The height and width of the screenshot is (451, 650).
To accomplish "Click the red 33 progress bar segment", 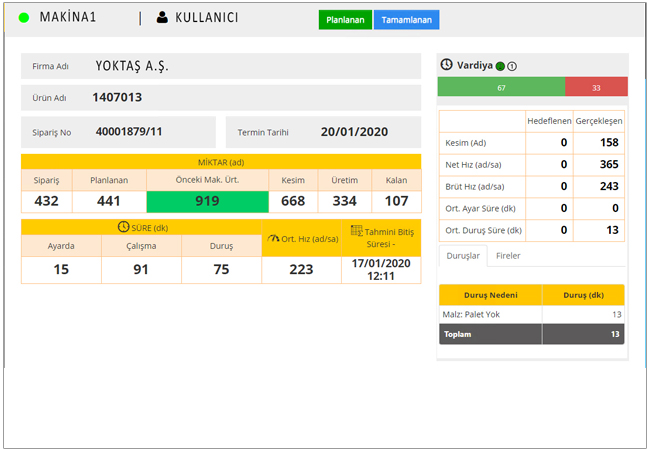I will coord(596,88).
